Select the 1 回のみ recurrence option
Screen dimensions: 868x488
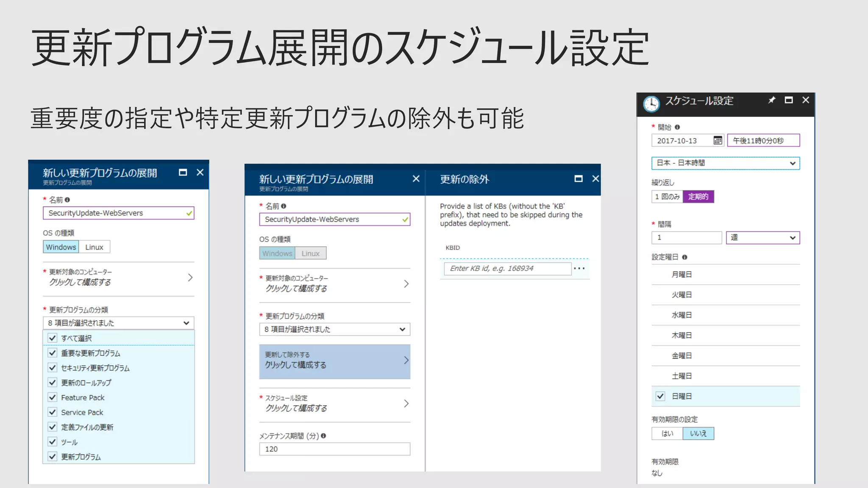667,197
